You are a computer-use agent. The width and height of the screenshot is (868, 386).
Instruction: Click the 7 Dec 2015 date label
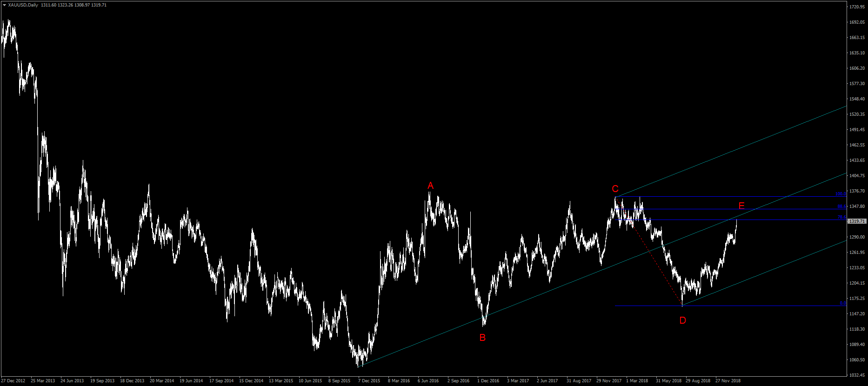click(x=369, y=381)
